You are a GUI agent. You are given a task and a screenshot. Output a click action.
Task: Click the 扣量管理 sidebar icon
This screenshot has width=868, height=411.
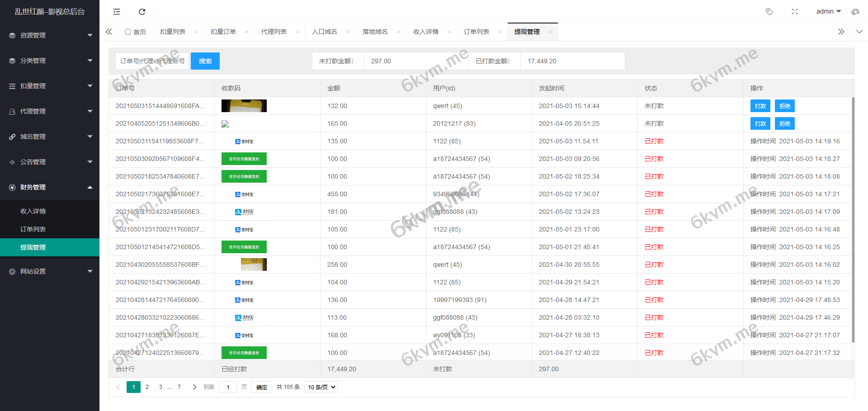[12, 85]
